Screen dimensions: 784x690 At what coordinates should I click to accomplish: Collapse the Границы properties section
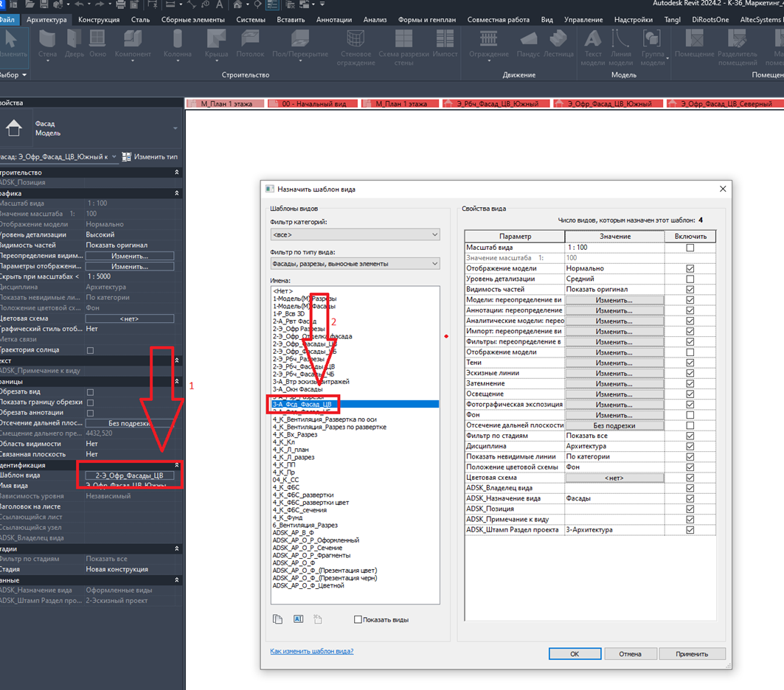click(176, 381)
